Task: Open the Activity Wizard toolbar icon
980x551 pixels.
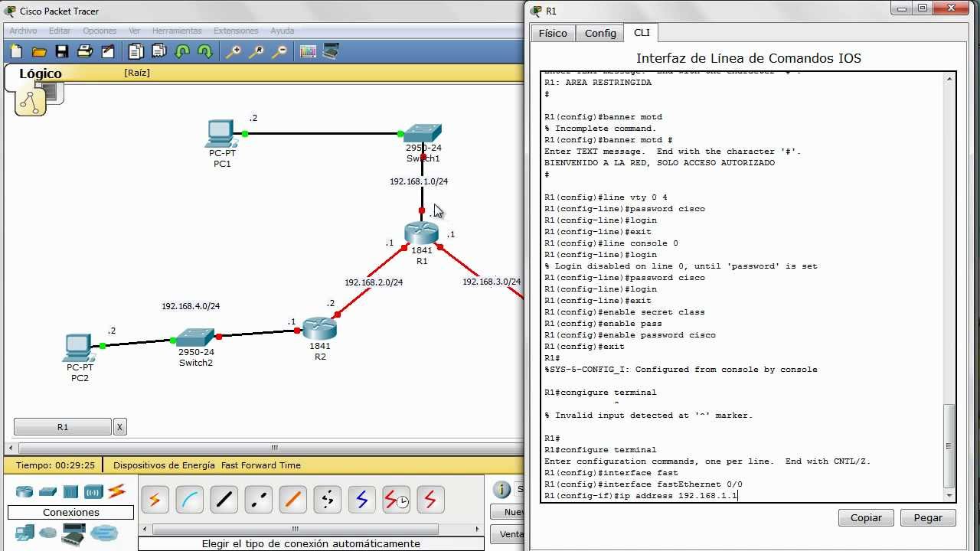Action: 108,51
